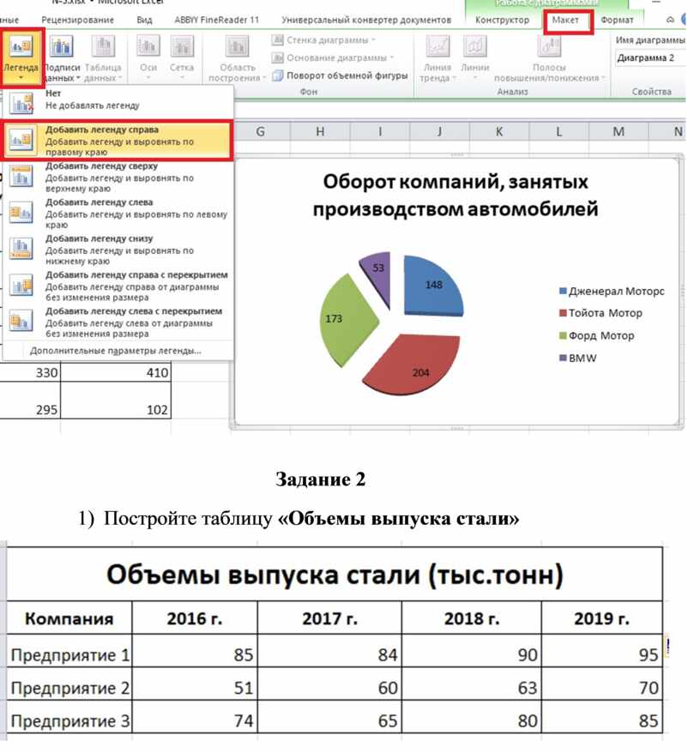The height and width of the screenshot is (753, 700).
Task: Click the chart title Оборот компаний
Action: point(456,195)
